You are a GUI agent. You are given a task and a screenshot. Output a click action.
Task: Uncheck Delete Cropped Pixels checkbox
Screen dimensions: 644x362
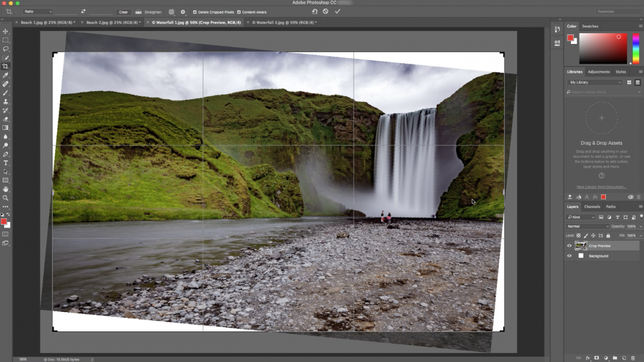(x=195, y=12)
